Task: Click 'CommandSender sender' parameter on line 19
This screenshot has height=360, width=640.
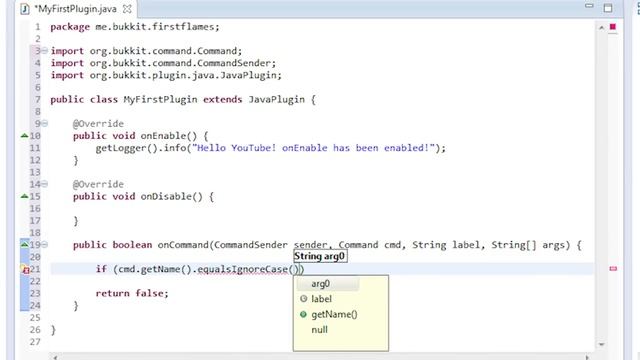Action: [x=271, y=245]
